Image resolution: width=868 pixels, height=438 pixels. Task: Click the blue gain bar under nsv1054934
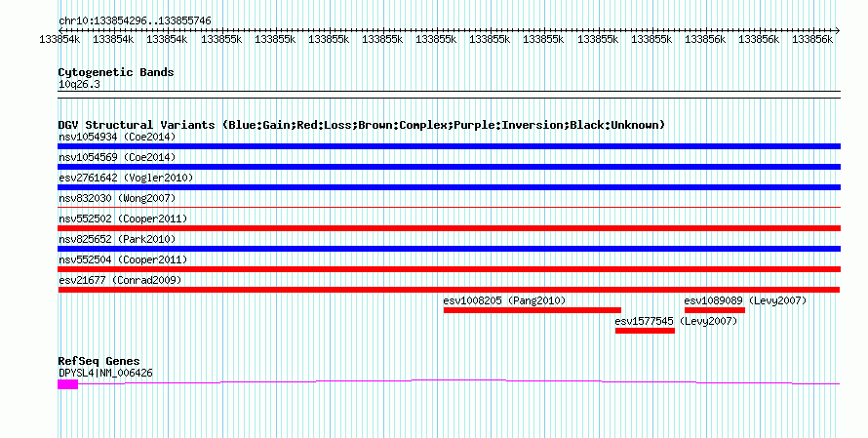[449, 146]
